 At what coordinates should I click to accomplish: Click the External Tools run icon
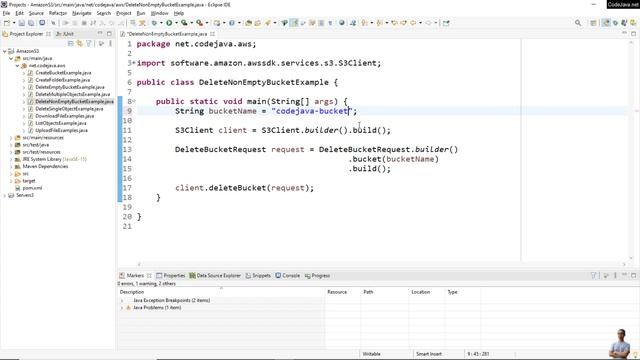[x=200, y=23]
